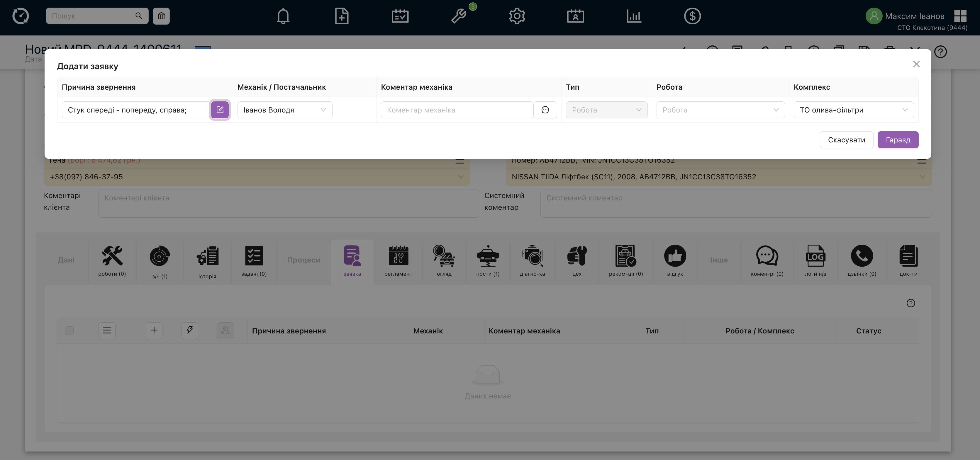
Task: Expand the Механік dropdown showing Іванов Володя
Action: [x=284, y=110]
